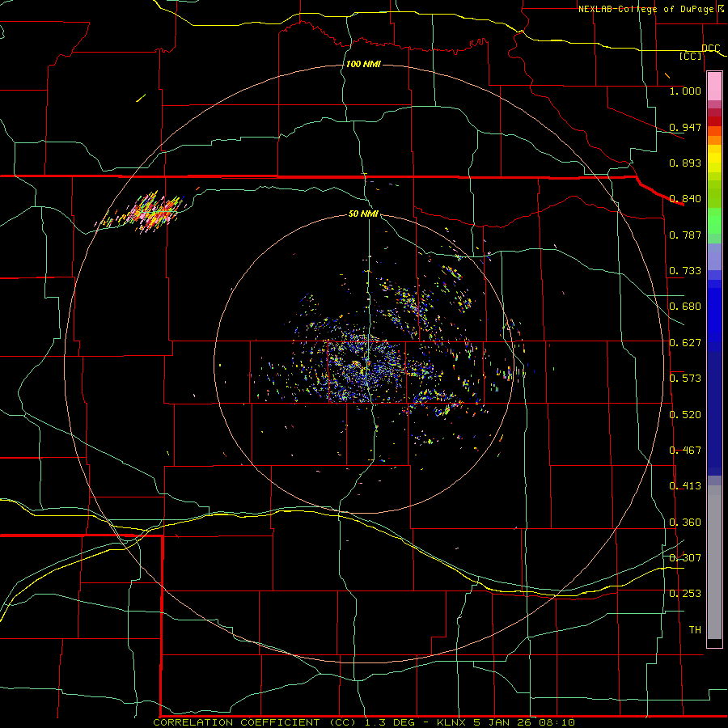This screenshot has height=728, width=728.
Task: Click the 0.733 color scale value
Action: coord(685,271)
